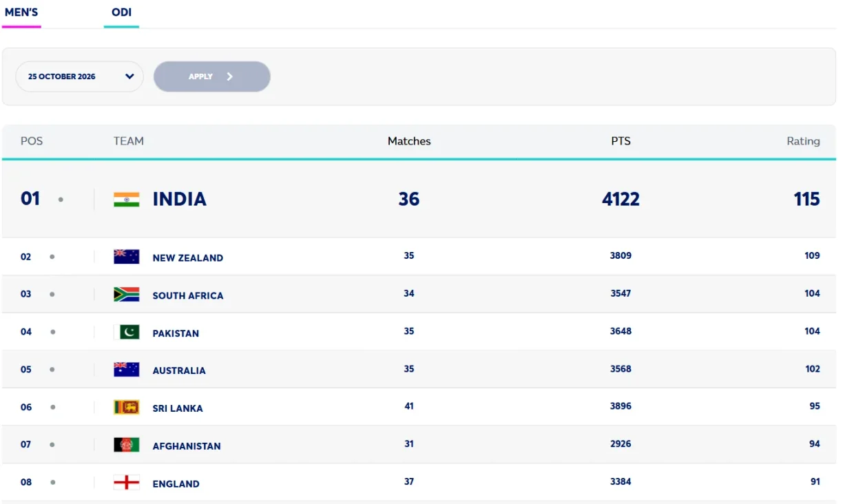Click Pakistan's points value 3648
Image resolution: width=854 pixels, height=504 pixels.
click(x=621, y=331)
